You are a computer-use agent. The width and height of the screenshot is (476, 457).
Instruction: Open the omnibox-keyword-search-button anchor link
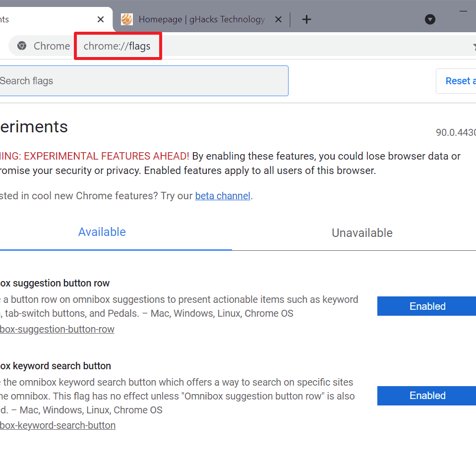[58, 425]
